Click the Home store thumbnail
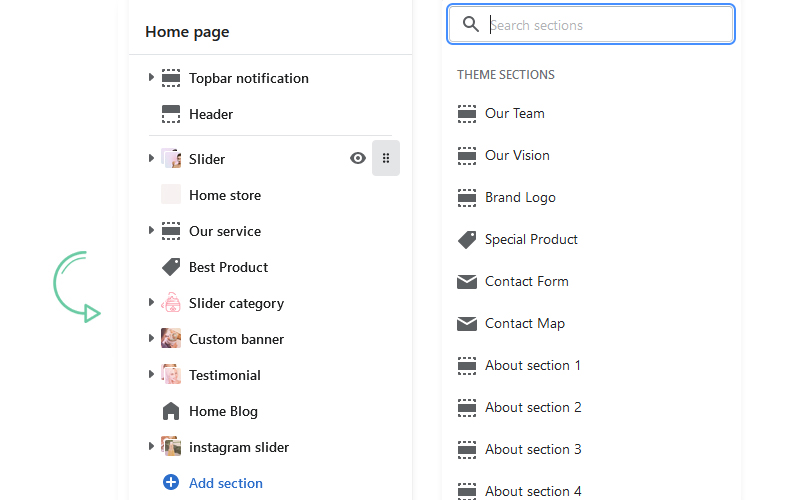Image resolution: width=800 pixels, height=500 pixels. 171,195
